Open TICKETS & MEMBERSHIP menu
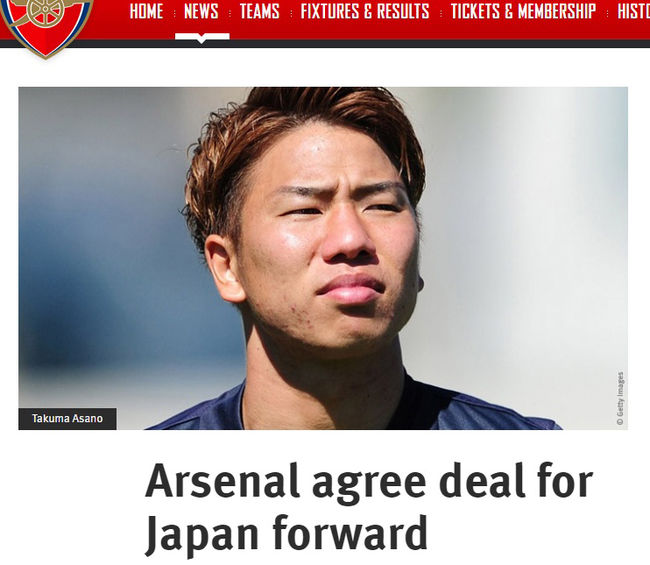 point(523,11)
